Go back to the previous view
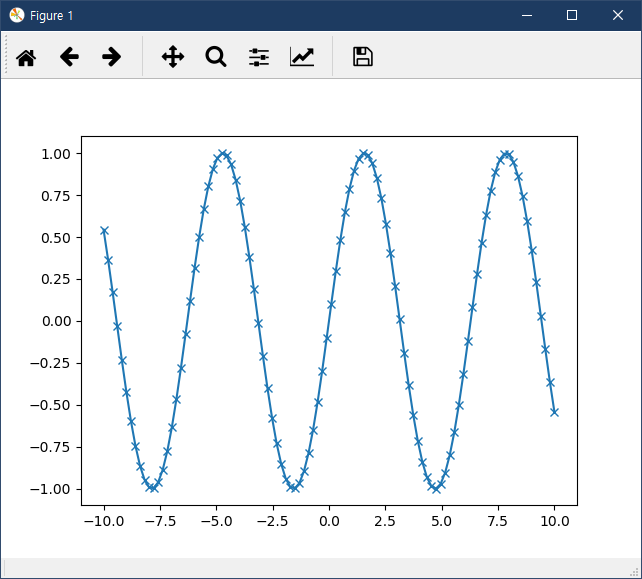The image size is (642, 579). point(69,57)
